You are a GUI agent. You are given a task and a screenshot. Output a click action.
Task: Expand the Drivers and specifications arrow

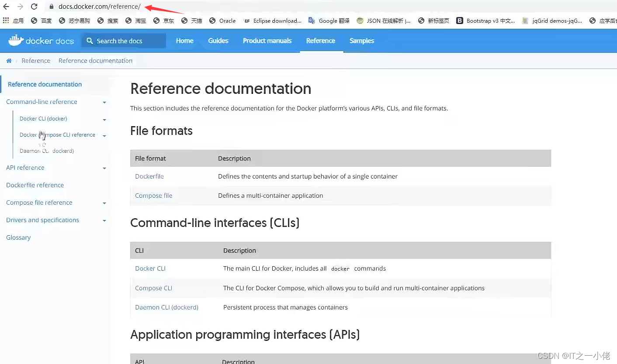click(x=104, y=220)
